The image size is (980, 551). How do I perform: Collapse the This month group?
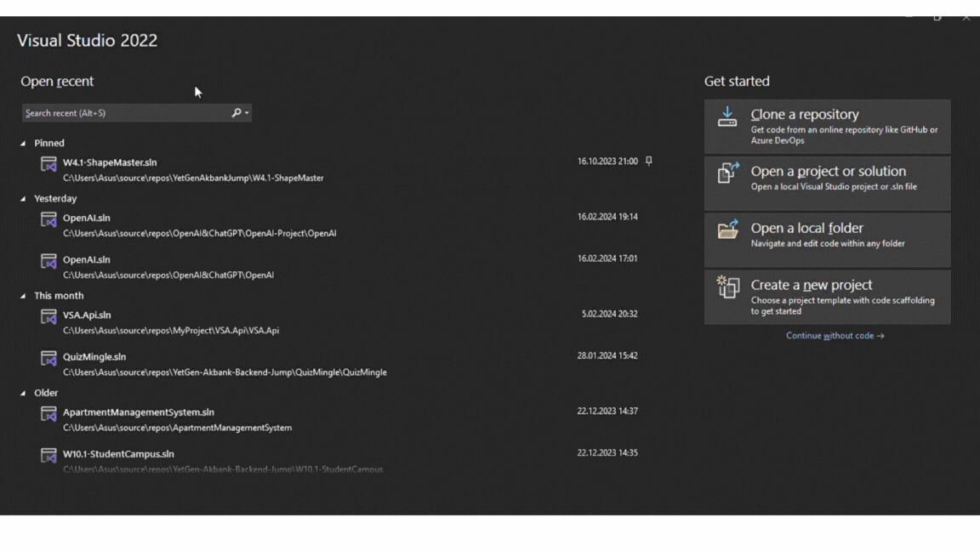pos(23,296)
